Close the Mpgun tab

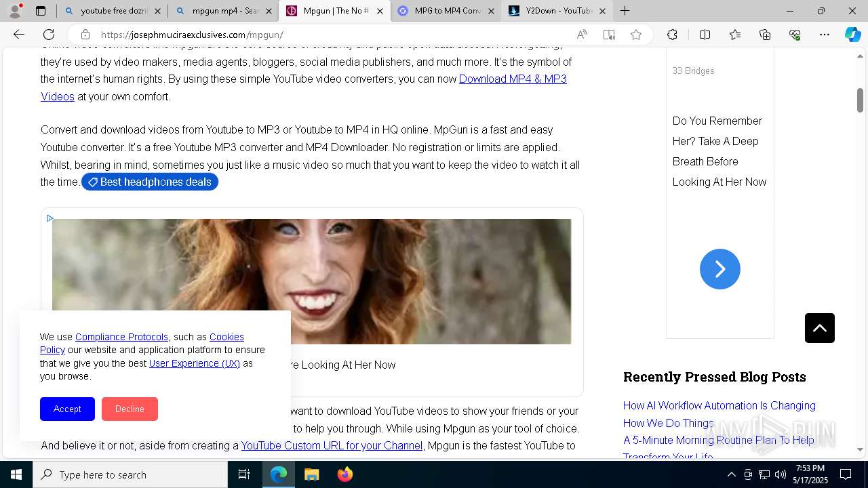click(380, 11)
